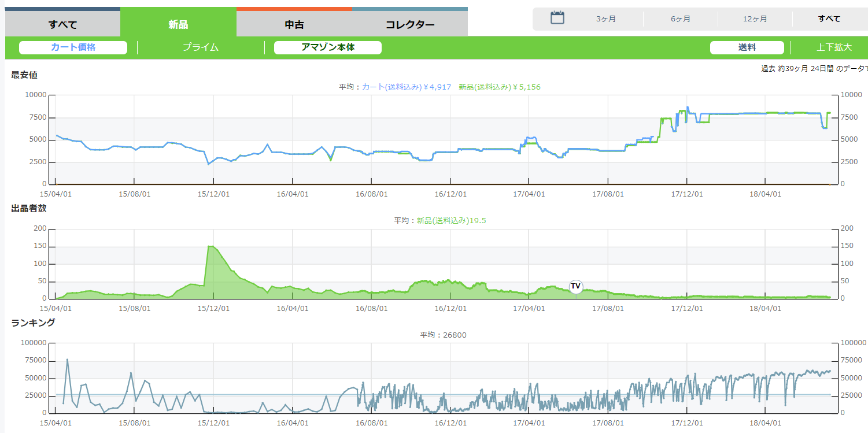Click the calendar icon beside period options
868x433 pixels.
coord(557,18)
